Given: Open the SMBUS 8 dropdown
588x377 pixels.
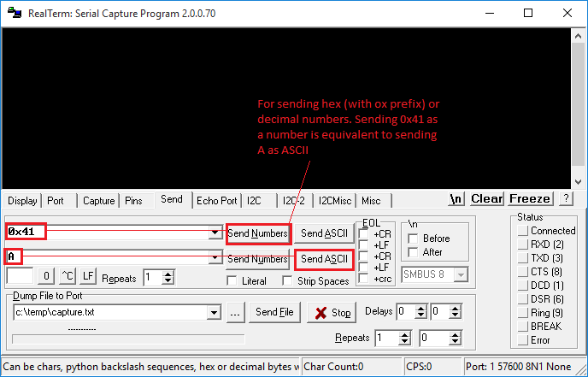Looking at the screenshot, I should tap(462, 274).
